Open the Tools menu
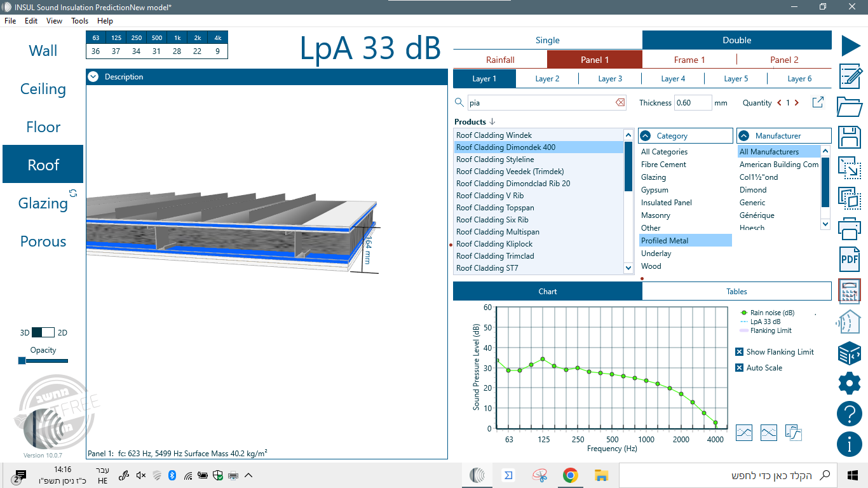Screen dimensions: 868x488 click(79, 21)
